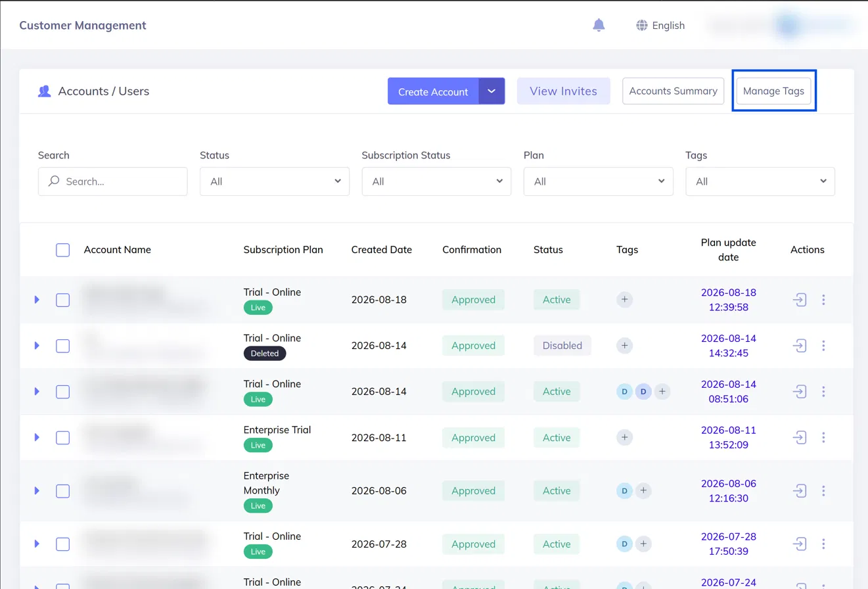The image size is (868, 589).
Task: Check the Disabled account row
Action: 62,346
